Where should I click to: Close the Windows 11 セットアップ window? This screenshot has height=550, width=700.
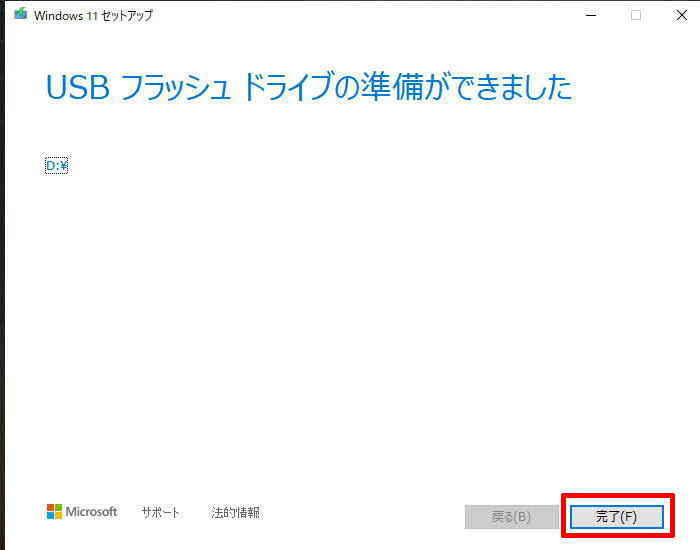[681, 15]
